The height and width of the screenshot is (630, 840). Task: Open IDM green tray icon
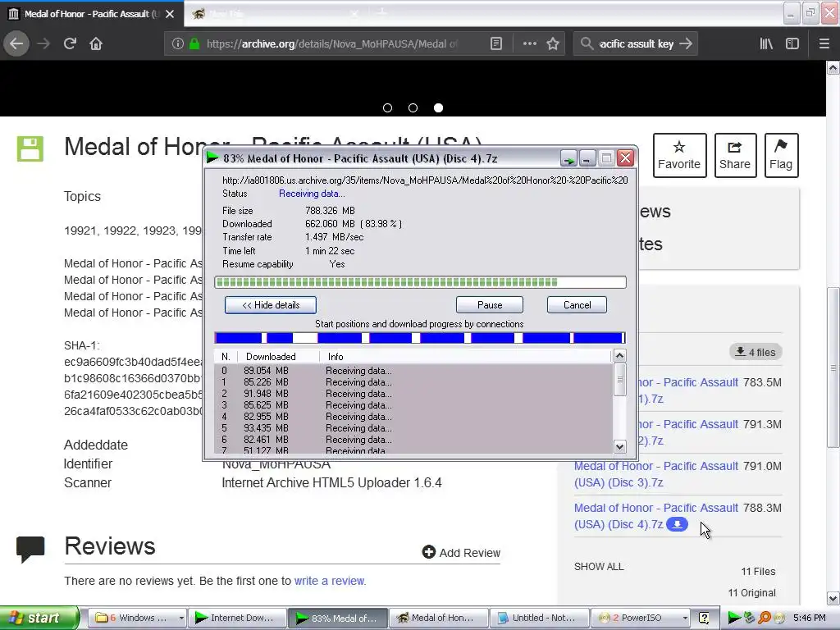tap(734, 618)
